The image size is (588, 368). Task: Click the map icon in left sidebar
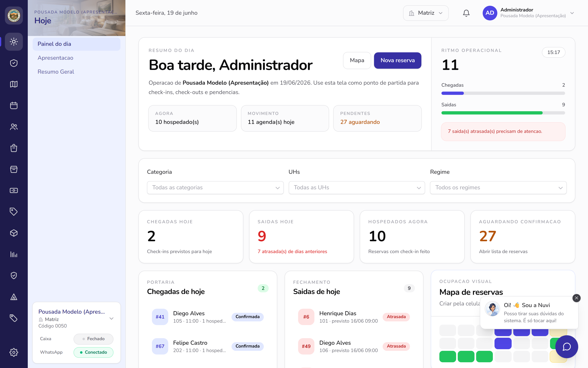(14, 84)
